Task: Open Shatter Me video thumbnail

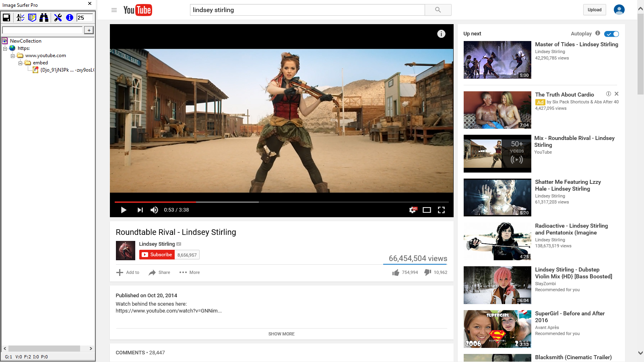Action: pyautogui.click(x=497, y=197)
